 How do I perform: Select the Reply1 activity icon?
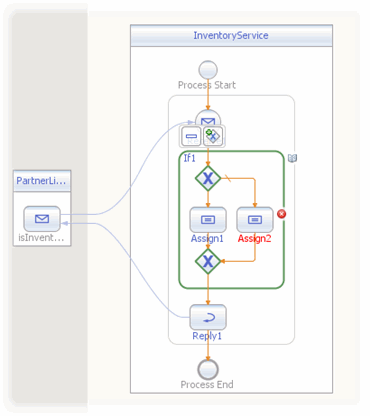208,317
